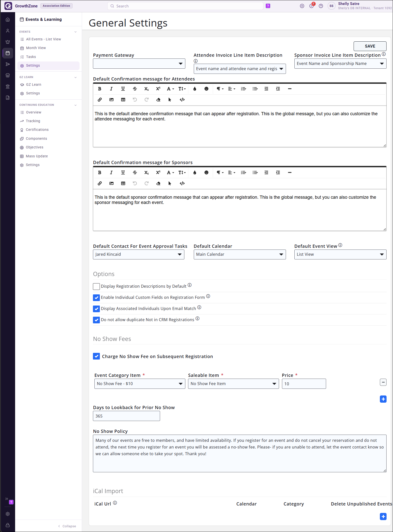393x532 pixels.
Task: Open All Events - List View
Action: (x=43, y=39)
